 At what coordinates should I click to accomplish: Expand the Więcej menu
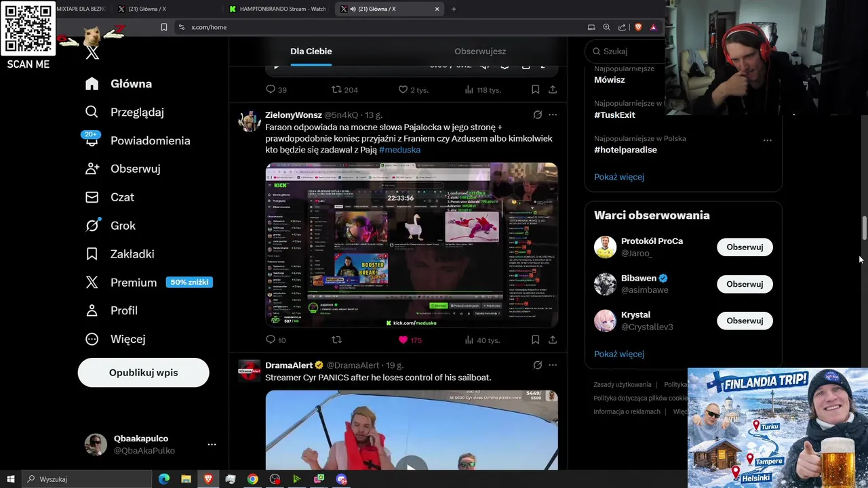click(x=115, y=339)
